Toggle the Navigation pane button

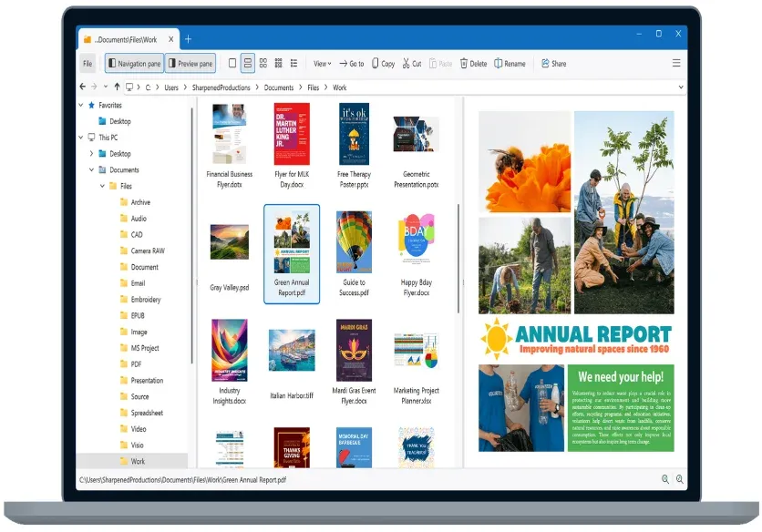click(x=135, y=64)
